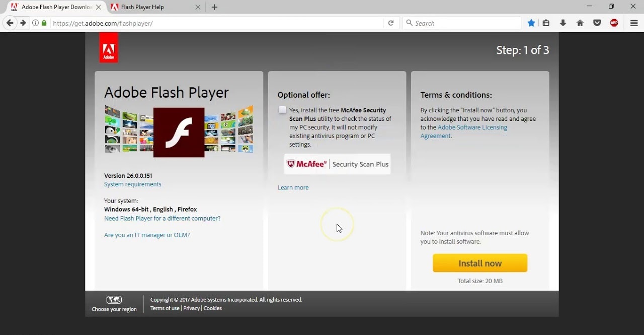Switch to Adobe Flash Player Download tab
Image resolution: width=644 pixels, height=335 pixels.
pyautogui.click(x=56, y=7)
